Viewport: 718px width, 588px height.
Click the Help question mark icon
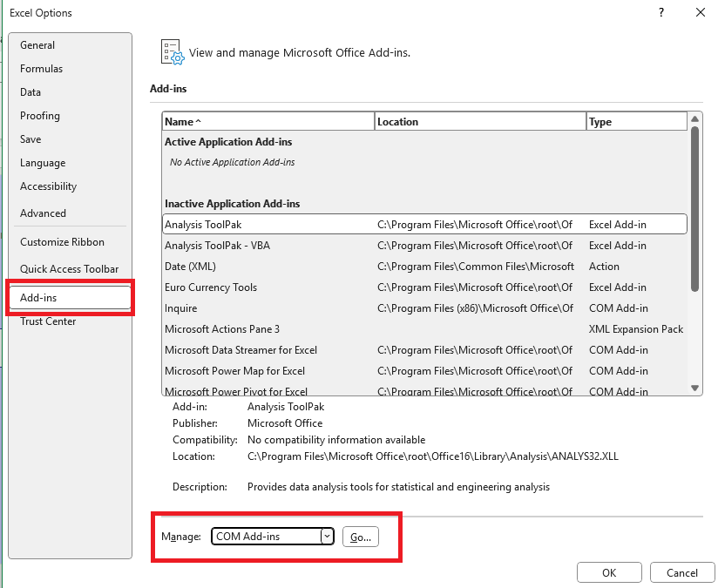pyautogui.click(x=660, y=13)
